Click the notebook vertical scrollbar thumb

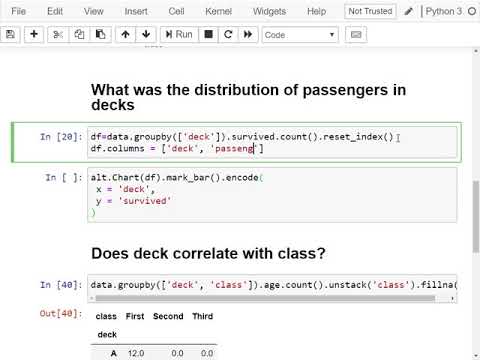click(476, 217)
